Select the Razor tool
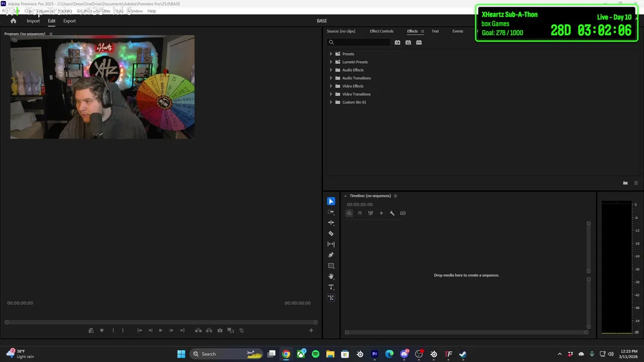644x362 pixels. pos(331,233)
